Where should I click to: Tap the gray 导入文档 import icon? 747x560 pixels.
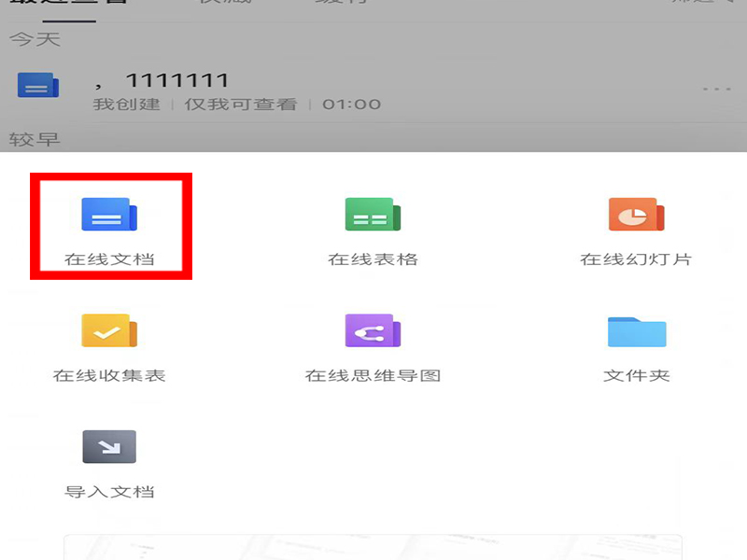[109, 447]
